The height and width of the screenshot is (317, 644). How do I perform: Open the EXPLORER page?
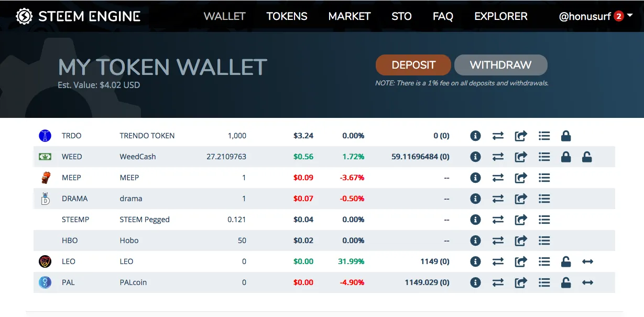(x=501, y=16)
